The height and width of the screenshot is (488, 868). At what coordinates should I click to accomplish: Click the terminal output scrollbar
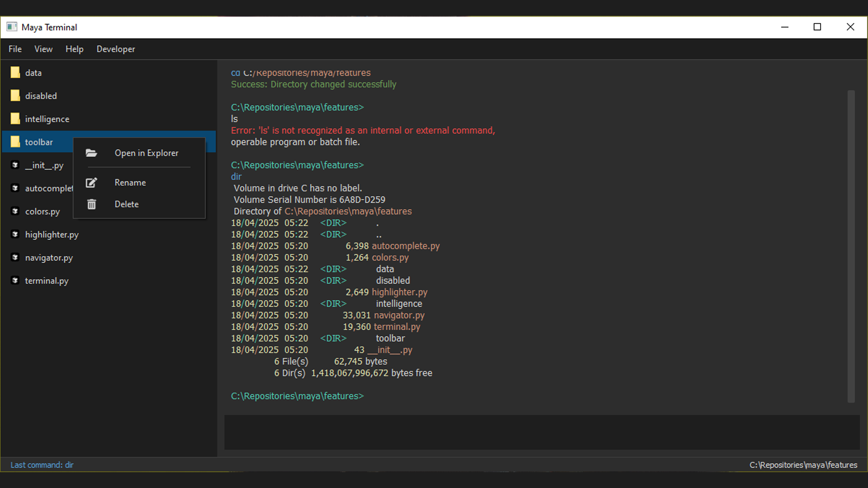[851, 246]
